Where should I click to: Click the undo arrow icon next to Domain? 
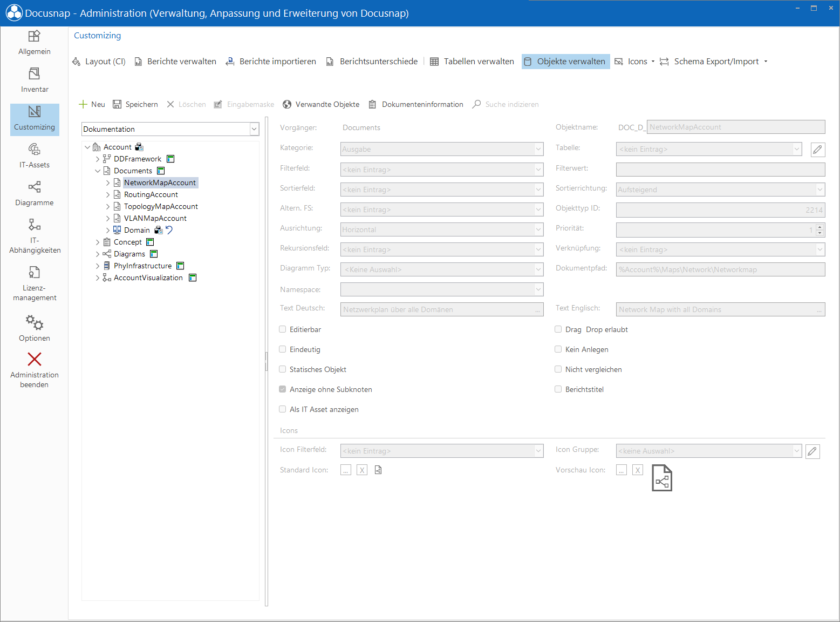coord(169,230)
